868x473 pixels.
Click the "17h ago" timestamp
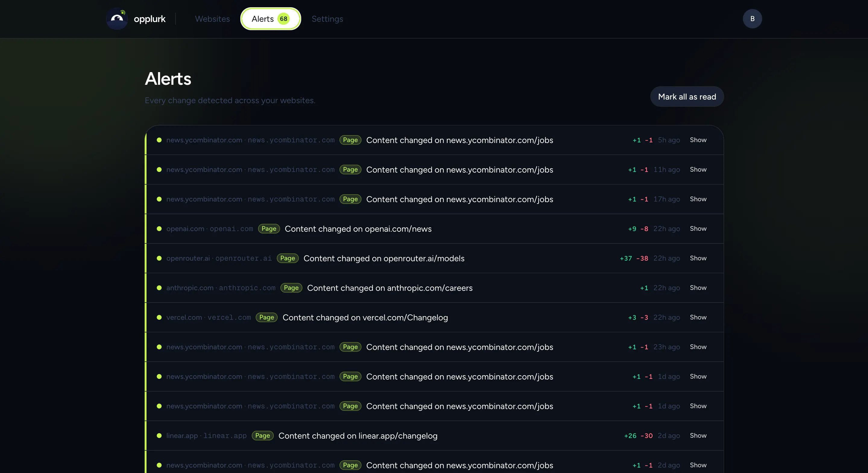[667, 199]
